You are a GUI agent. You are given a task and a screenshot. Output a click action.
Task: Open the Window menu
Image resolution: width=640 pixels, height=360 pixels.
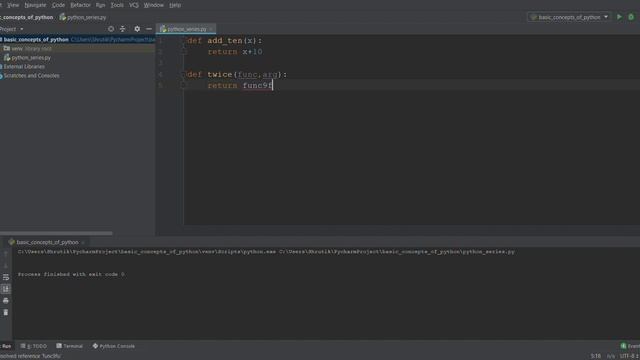coord(153,5)
